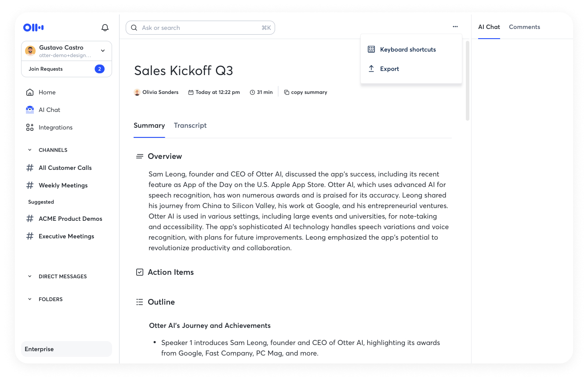Open the three-dot more options menu
The image size is (588, 381).
point(455,27)
